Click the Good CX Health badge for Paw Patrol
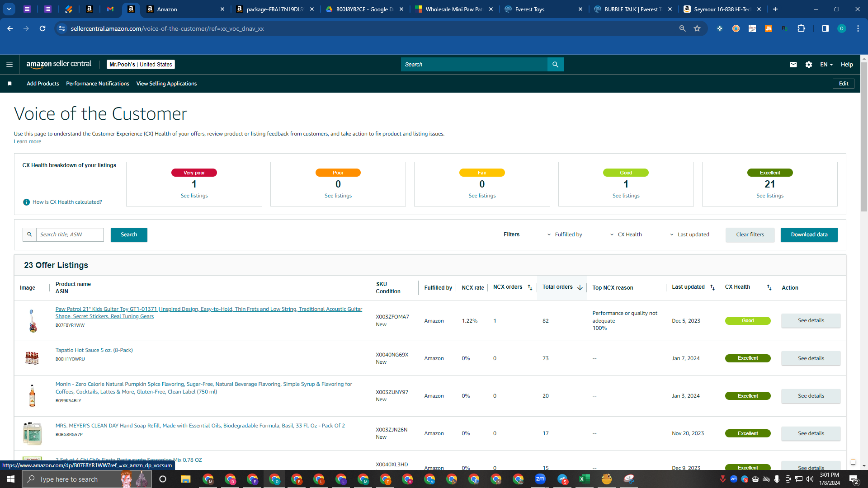 point(748,321)
